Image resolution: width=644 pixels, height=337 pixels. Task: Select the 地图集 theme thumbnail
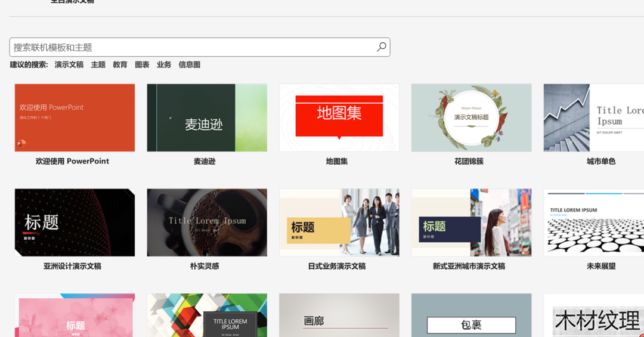(339, 118)
